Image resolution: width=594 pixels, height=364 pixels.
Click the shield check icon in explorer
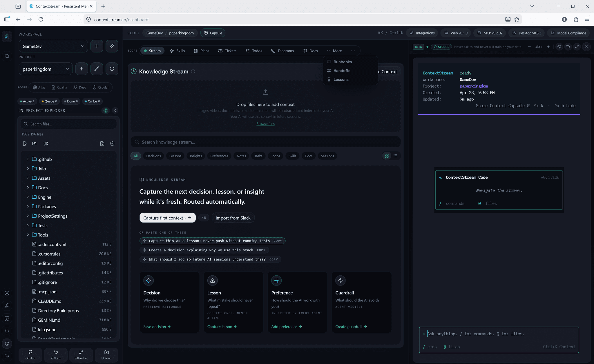pos(112,143)
